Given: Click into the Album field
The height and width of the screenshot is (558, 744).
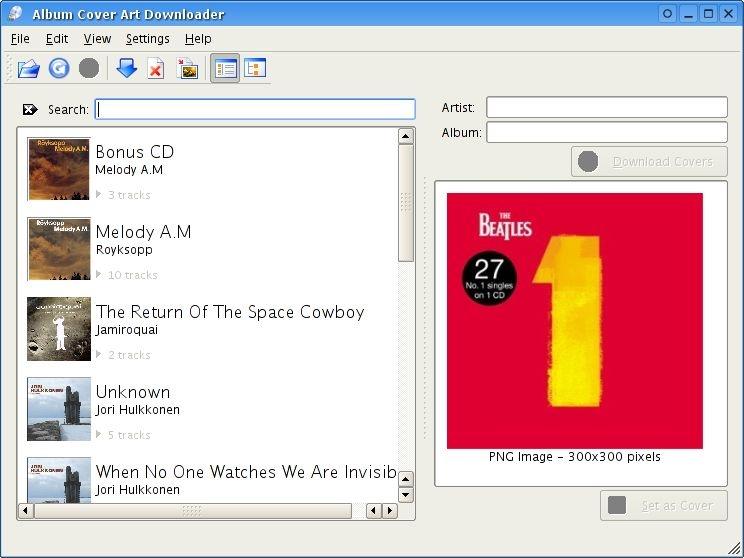Looking at the screenshot, I should 607,132.
